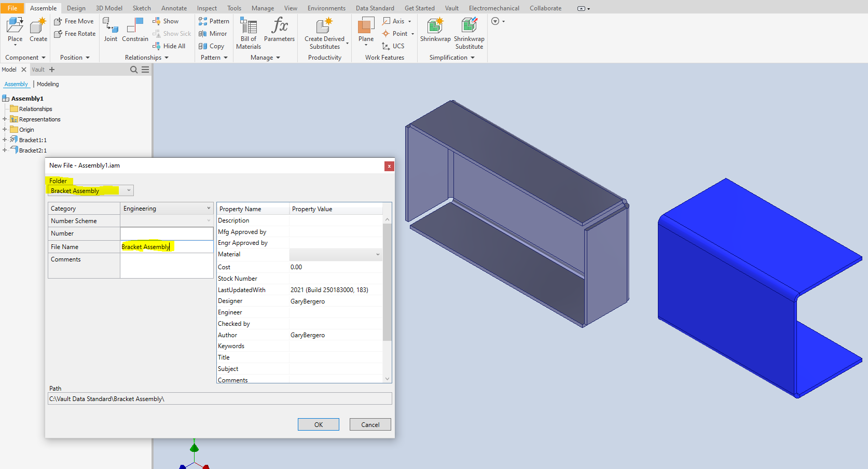The width and height of the screenshot is (868, 469).
Task: Switch to the 3D Model tab
Action: point(109,8)
